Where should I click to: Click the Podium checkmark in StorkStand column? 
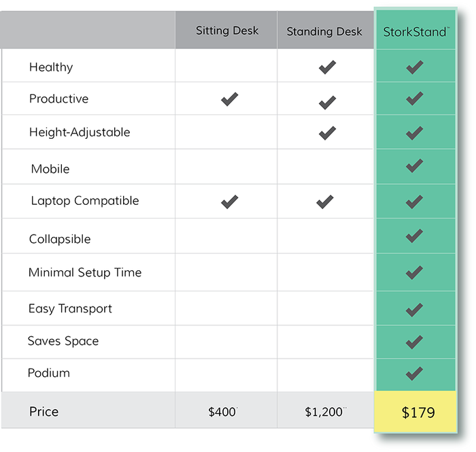point(414,373)
